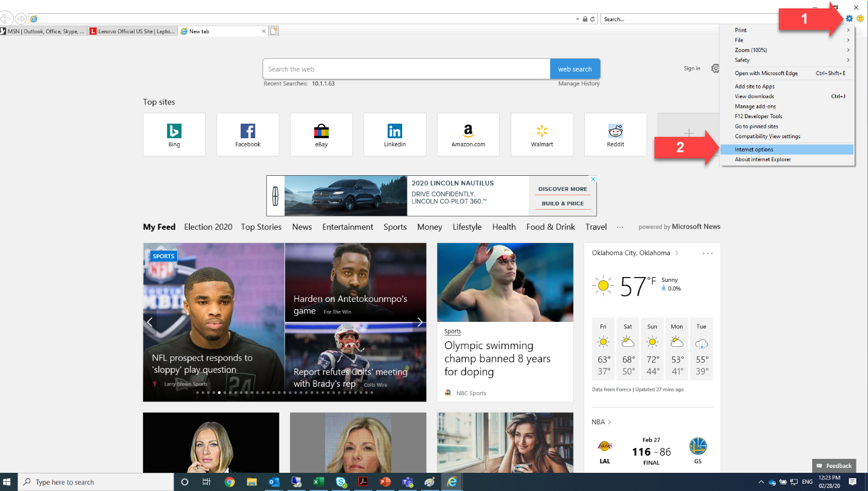Open a new tab with the blank tab button

pos(274,31)
